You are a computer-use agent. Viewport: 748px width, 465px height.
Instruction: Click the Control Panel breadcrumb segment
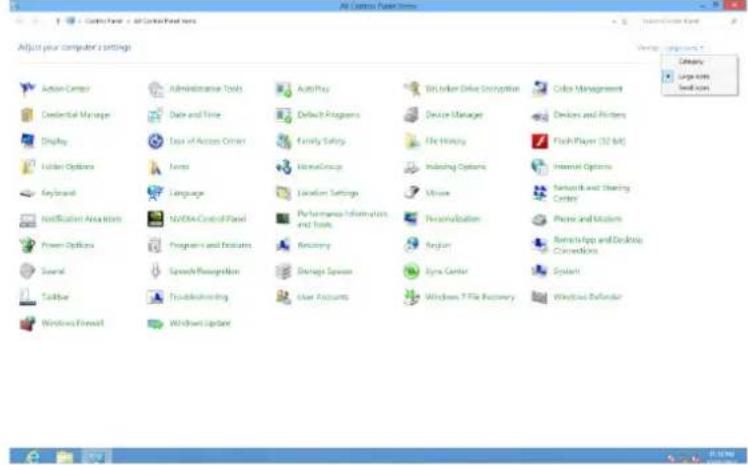[x=104, y=21]
